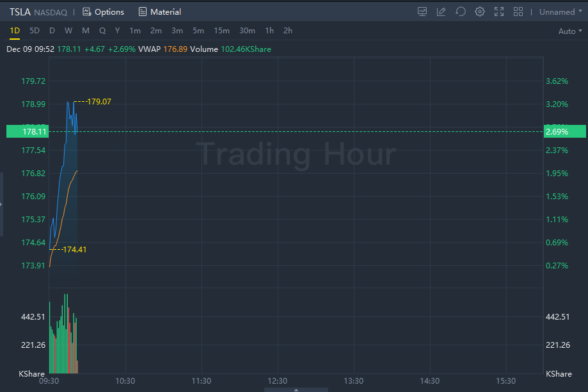Click the 10:30 time axis label
This screenshot has width=588, height=392.
click(x=125, y=380)
